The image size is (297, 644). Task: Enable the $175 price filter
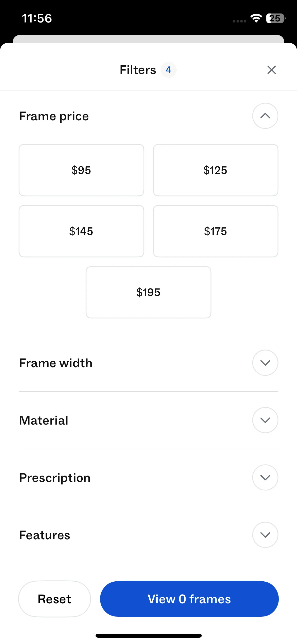coord(215,231)
